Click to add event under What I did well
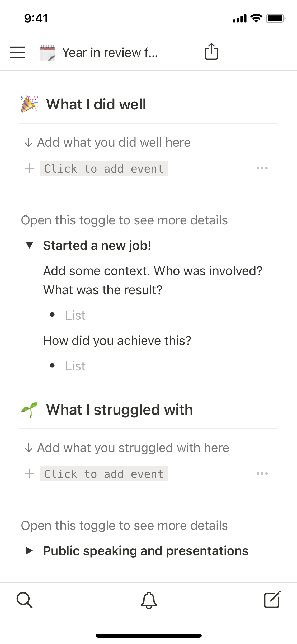Viewport: 297px width, 644px height. (104, 169)
